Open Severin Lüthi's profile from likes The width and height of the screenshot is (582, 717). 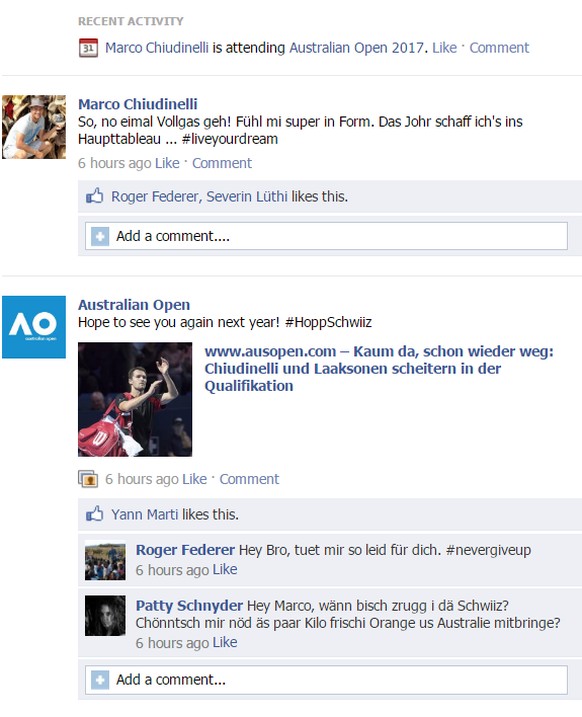[x=247, y=196]
